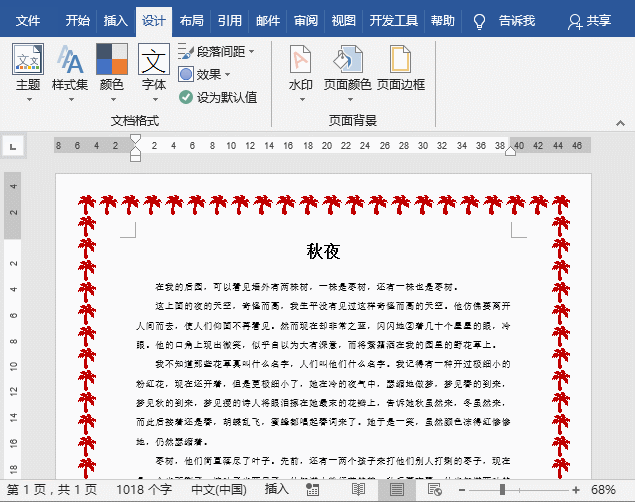Click the lightbulb tell-me icon
Viewport: 635px width, 502px height.
[x=479, y=21]
